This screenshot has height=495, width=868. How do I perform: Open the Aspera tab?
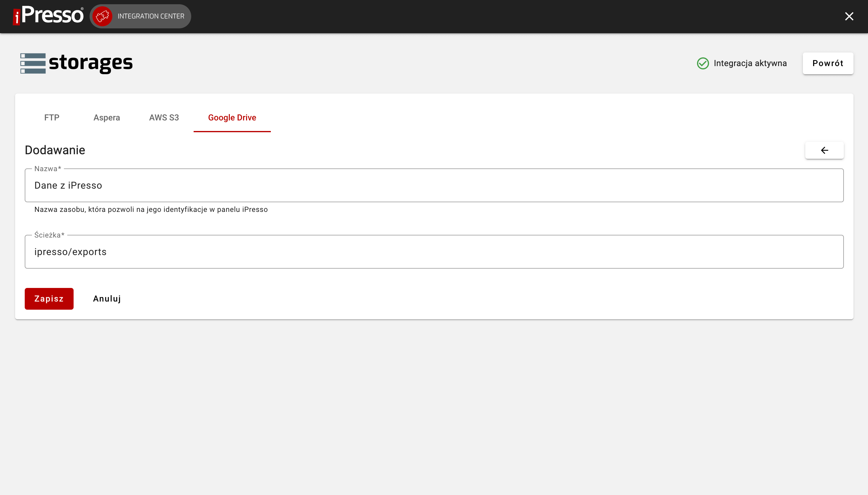(x=107, y=118)
